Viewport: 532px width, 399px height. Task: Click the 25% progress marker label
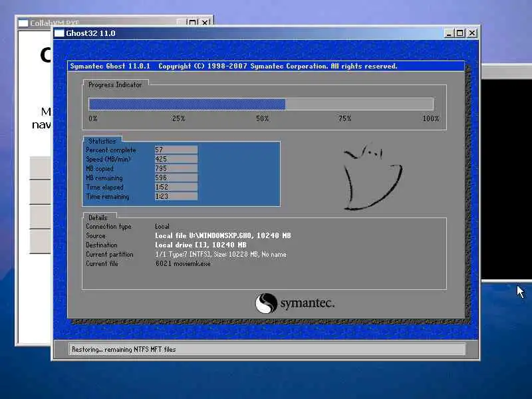click(x=178, y=118)
